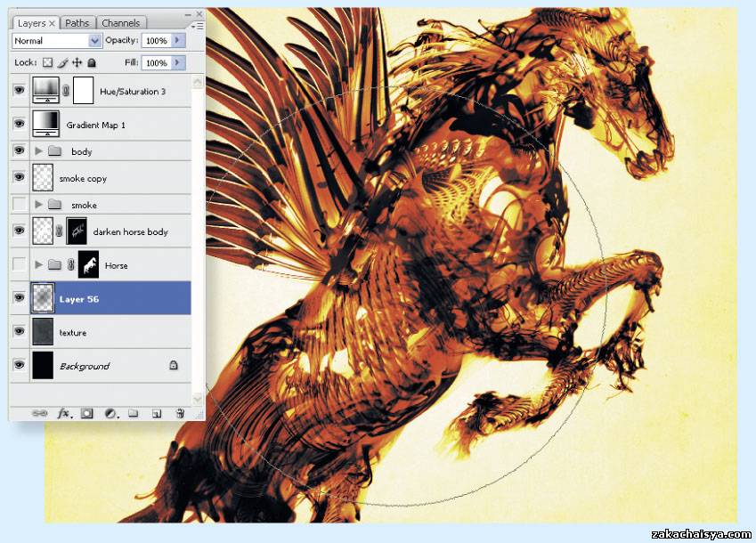Switch to the Channels tab
The height and width of the screenshot is (543, 756).
click(120, 22)
